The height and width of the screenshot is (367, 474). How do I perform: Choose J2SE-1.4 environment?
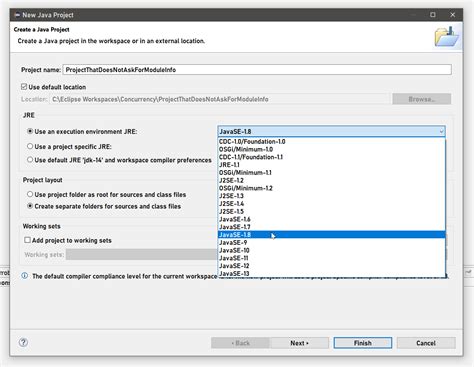[332, 204]
